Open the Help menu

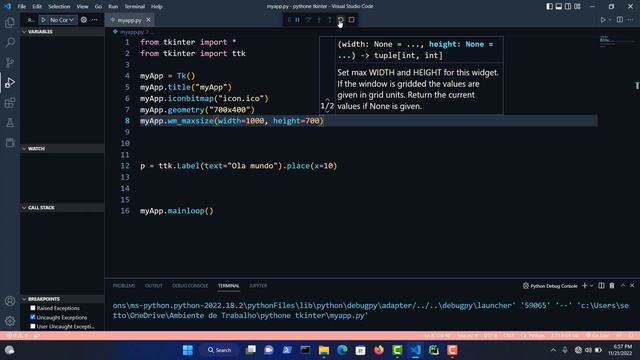157,7
